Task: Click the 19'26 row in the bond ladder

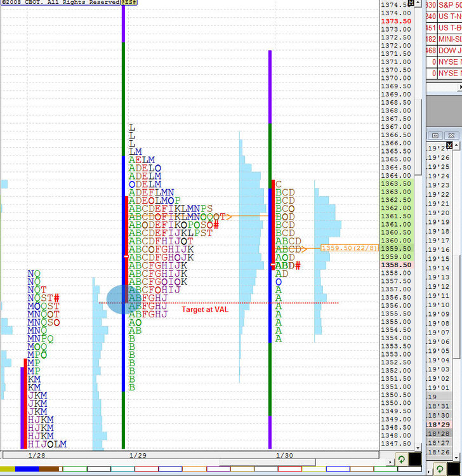Action: [x=438, y=157]
